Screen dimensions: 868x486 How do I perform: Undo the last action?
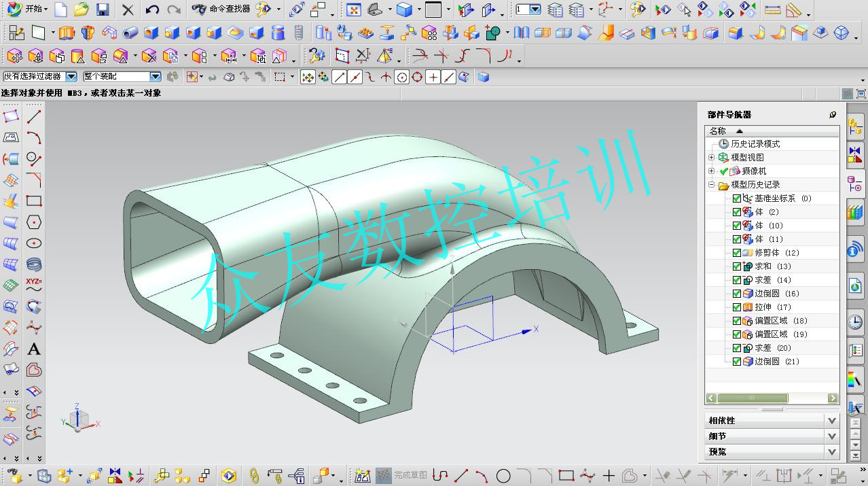pos(152,10)
